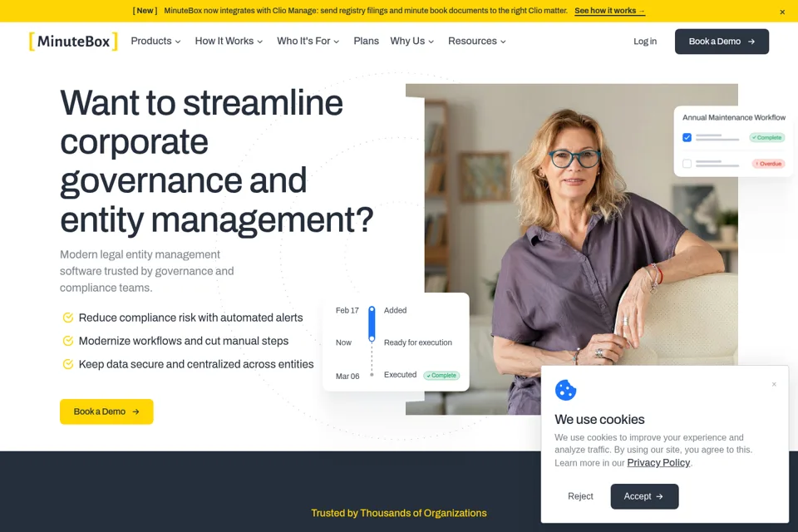
Task: Click the check icon beside Keep data secure
Action: click(x=67, y=364)
